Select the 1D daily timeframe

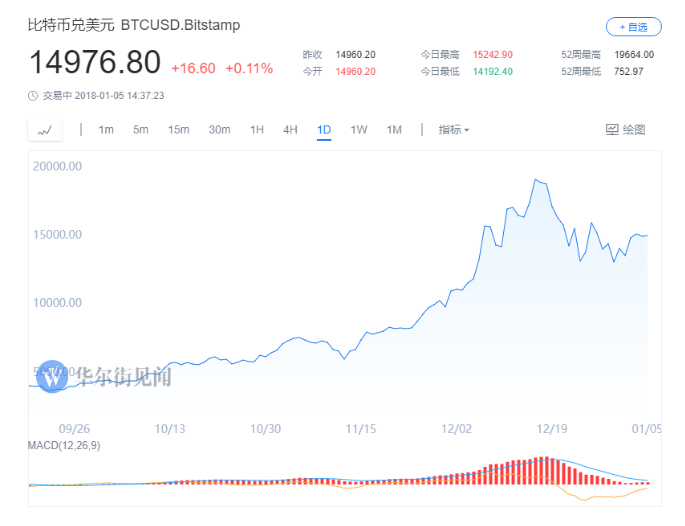(x=324, y=130)
